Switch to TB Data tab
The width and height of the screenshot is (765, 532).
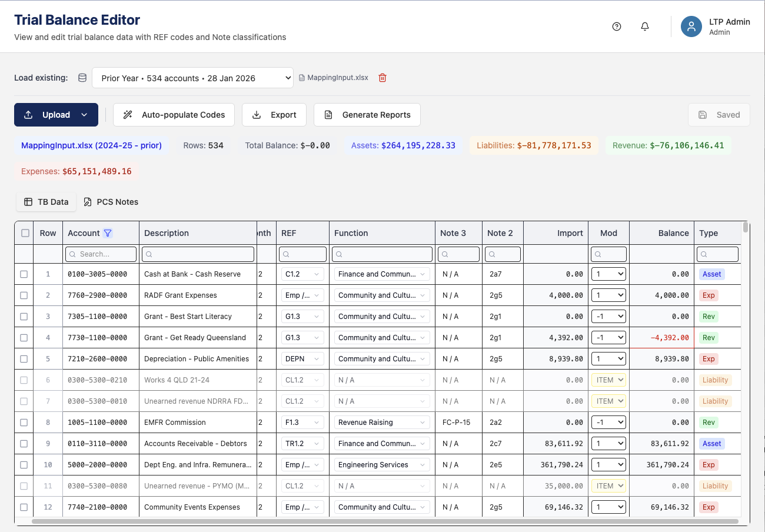coord(46,202)
